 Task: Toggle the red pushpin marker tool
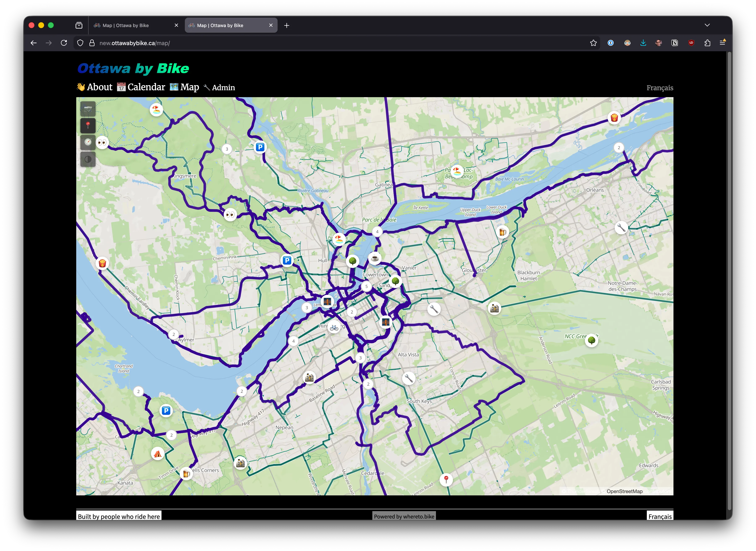pos(88,126)
